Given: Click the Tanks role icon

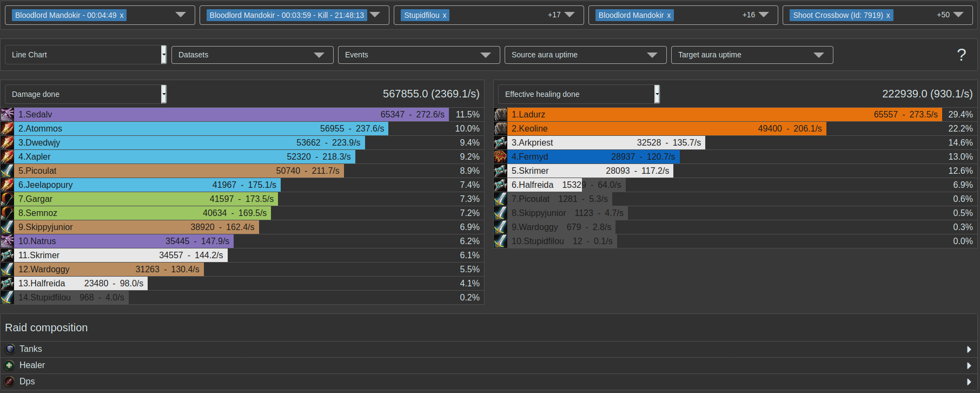Looking at the screenshot, I should (10, 349).
